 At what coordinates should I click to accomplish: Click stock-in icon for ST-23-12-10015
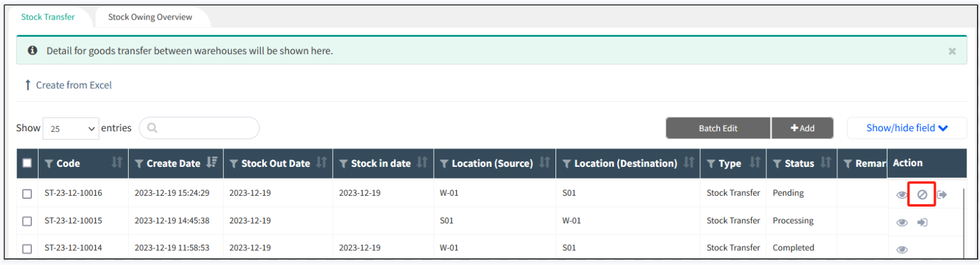pos(922,222)
